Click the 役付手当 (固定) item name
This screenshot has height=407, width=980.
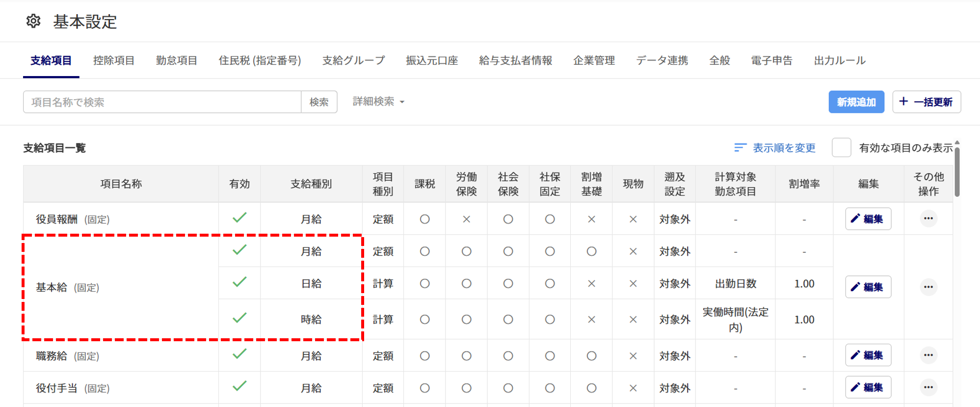click(x=73, y=388)
